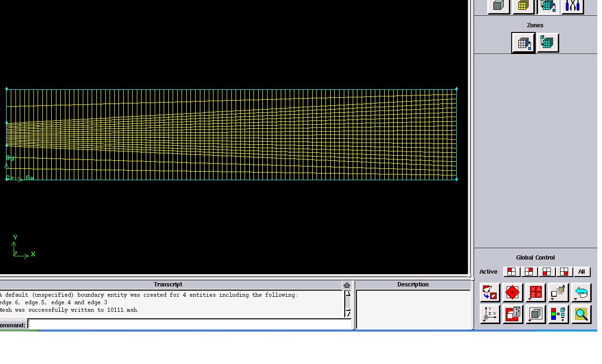Image resolution: width=602 pixels, height=364 pixels.
Task: Open Render Model shaded cube icon
Action: [535, 314]
